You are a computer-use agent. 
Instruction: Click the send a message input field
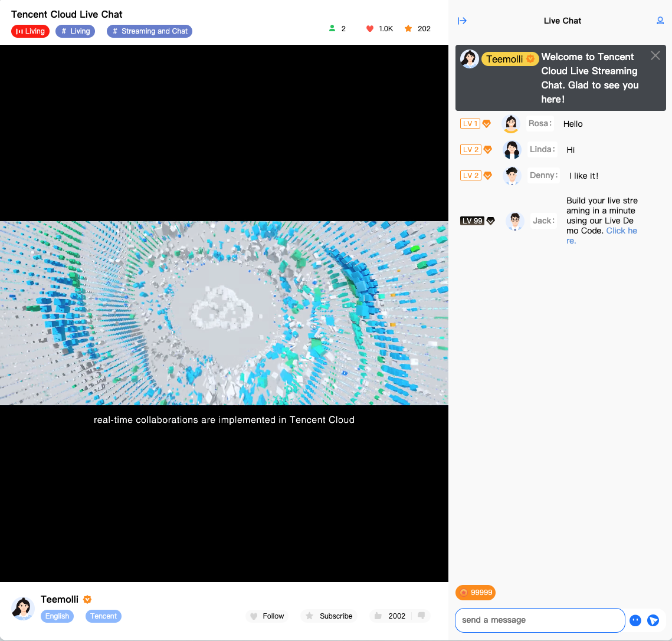coord(540,620)
